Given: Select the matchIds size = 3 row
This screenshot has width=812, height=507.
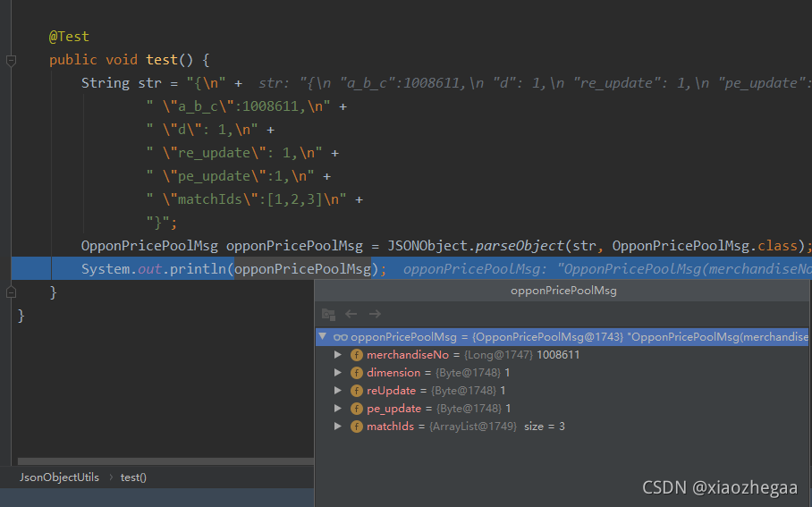Looking at the screenshot, I should [562, 427].
